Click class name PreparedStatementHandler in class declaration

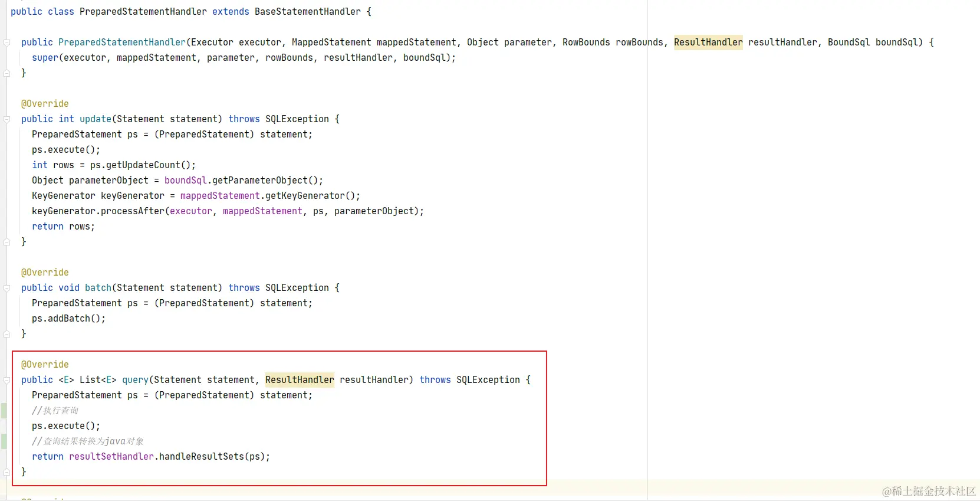(143, 12)
